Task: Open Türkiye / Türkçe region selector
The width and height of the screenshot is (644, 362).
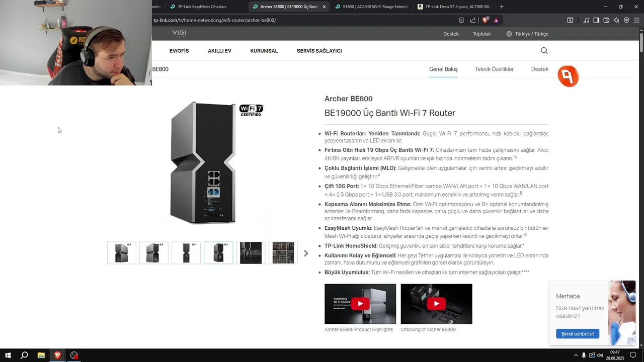Action: pos(527,34)
